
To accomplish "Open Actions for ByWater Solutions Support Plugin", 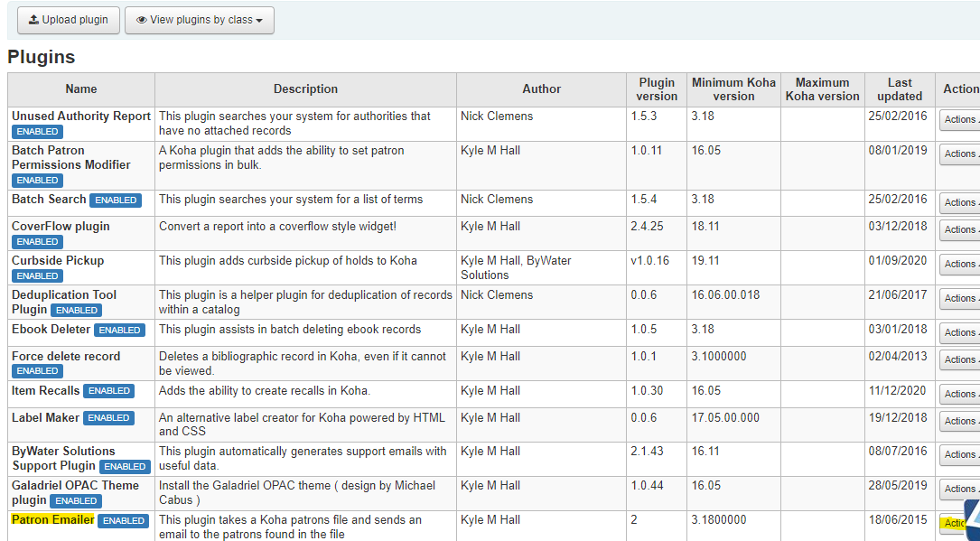I will (960, 454).
